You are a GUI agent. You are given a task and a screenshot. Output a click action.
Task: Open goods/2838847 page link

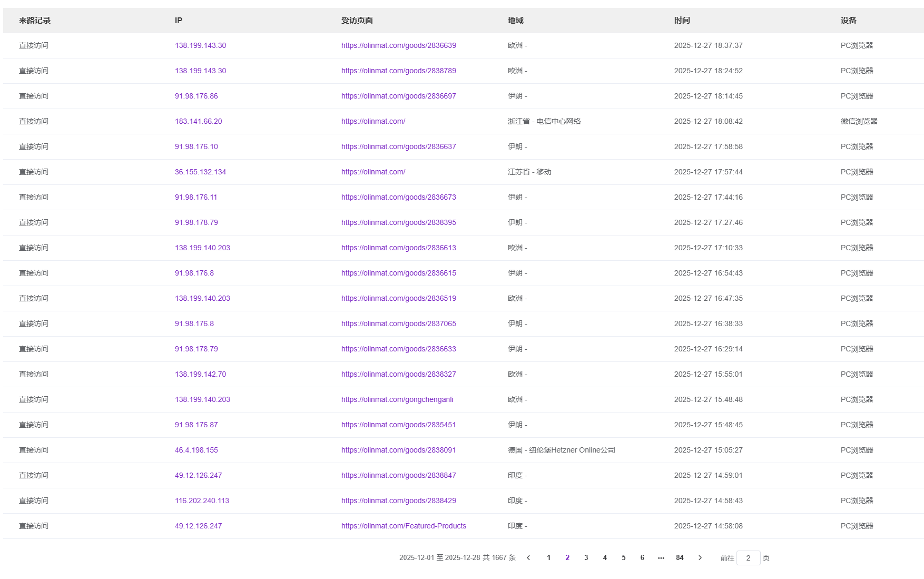click(398, 475)
